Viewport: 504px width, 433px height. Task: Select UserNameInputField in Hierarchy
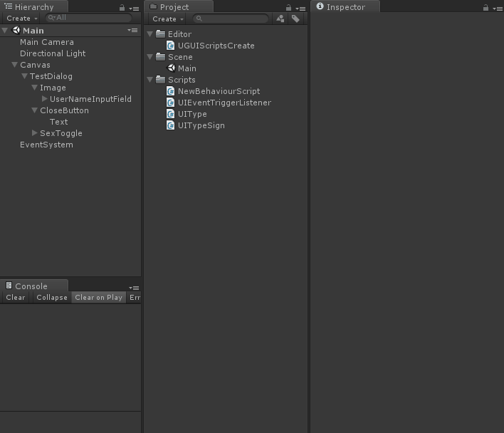tap(90, 99)
